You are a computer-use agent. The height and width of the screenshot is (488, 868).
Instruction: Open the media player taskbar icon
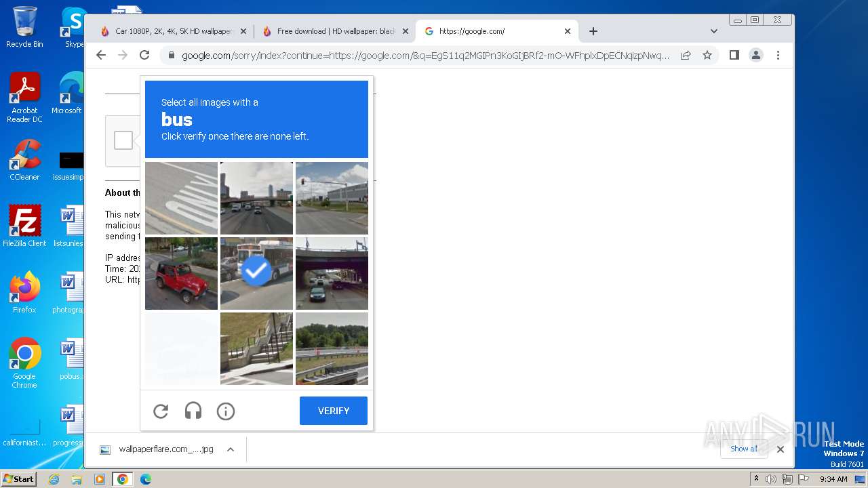[100, 479]
